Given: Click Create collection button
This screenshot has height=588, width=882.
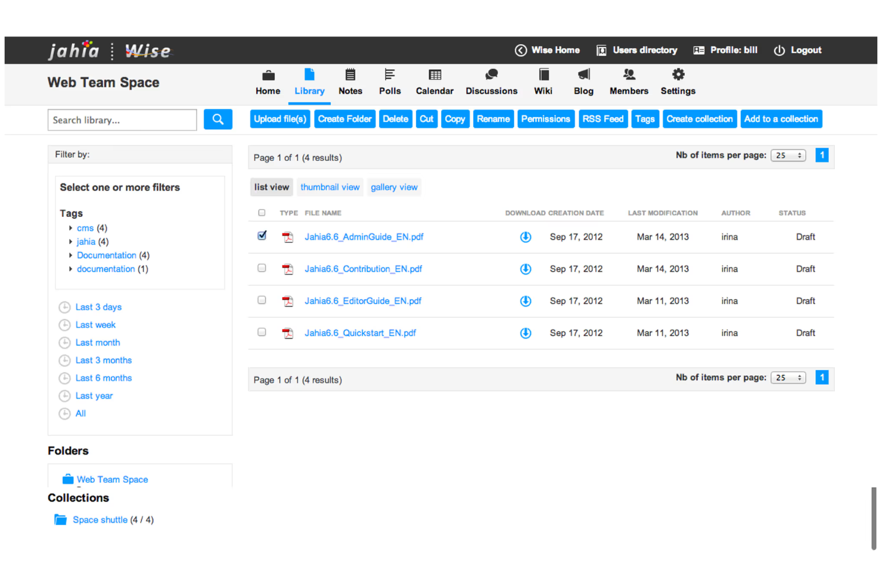Looking at the screenshot, I should point(700,119).
